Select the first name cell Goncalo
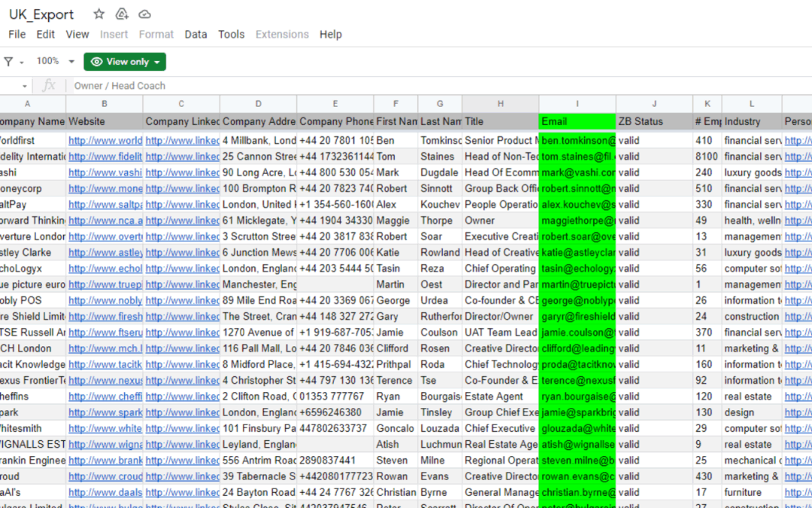812x508 pixels. point(395,429)
